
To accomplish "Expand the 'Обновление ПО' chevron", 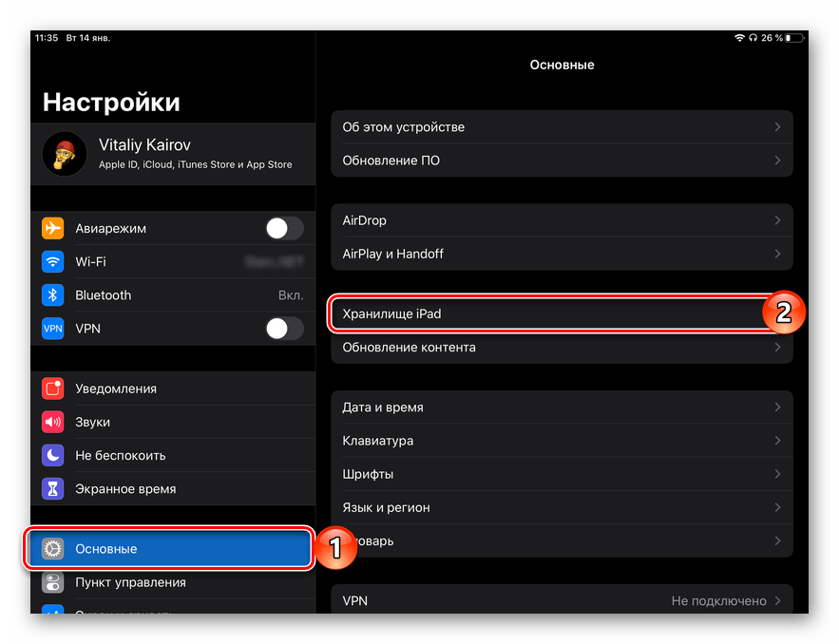I will [777, 161].
